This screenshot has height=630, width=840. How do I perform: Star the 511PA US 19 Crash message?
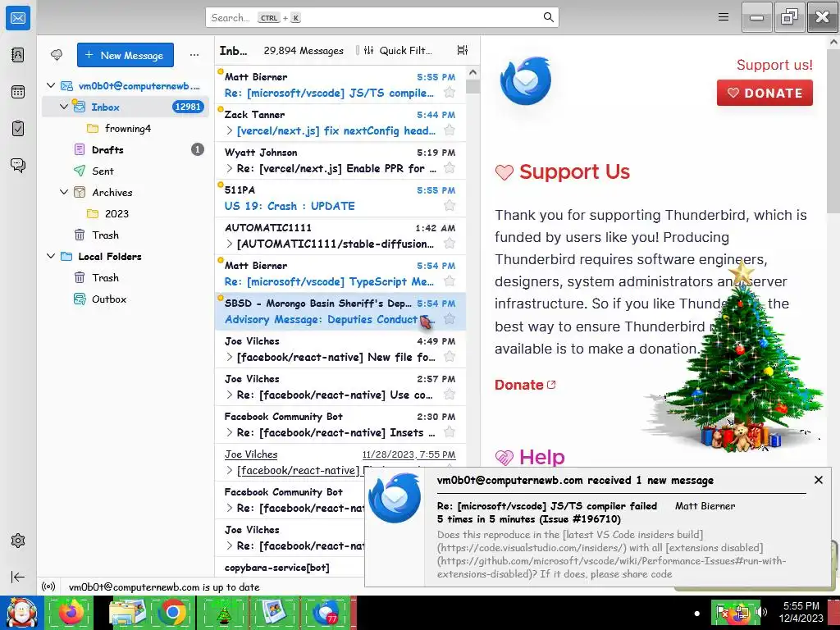[x=450, y=206]
